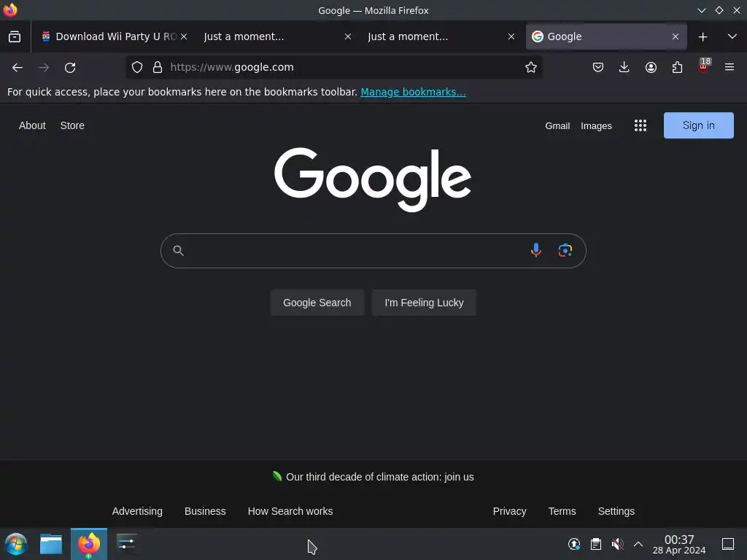Viewport: 747px width, 560px height.
Task: Open Terms footer link
Action: click(x=562, y=511)
